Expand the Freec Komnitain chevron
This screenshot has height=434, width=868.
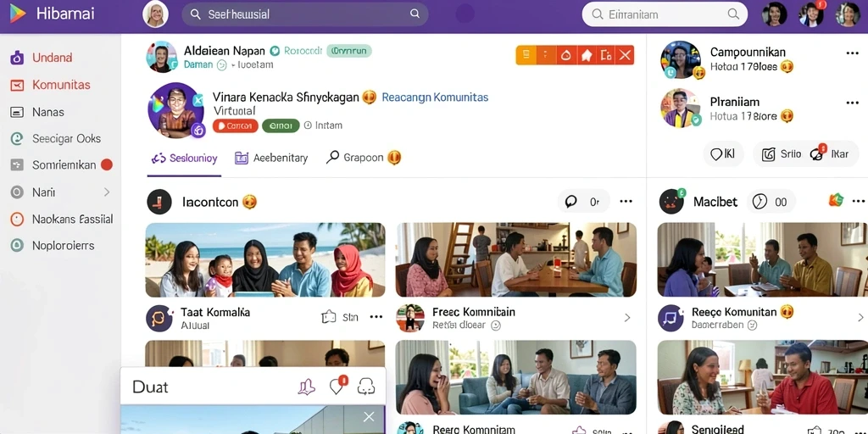coord(627,318)
